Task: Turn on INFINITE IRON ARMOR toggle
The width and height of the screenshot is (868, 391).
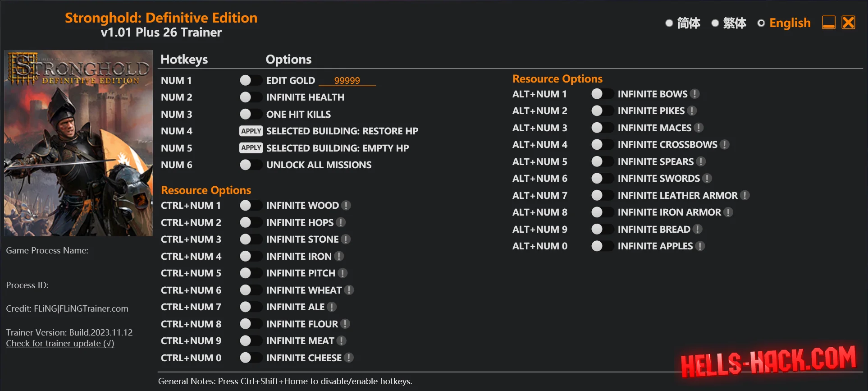Action: pyautogui.click(x=602, y=212)
